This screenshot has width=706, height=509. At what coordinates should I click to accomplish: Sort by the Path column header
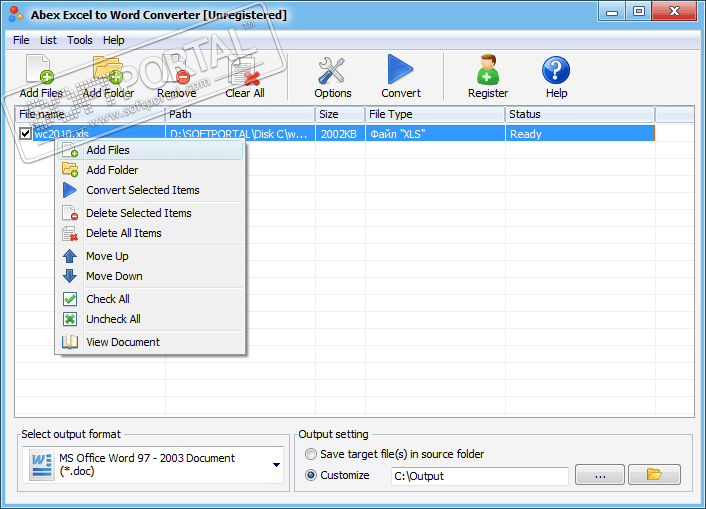(240, 114)
